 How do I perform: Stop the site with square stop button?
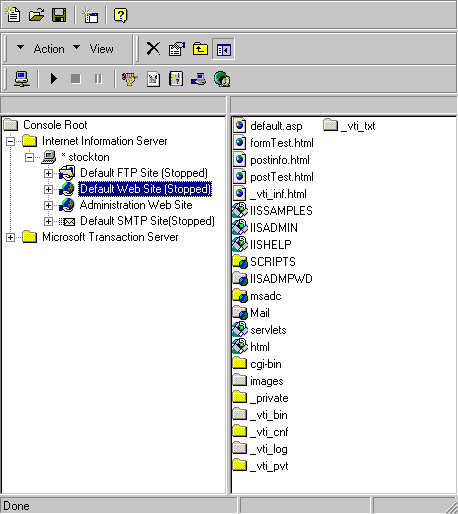76,79
